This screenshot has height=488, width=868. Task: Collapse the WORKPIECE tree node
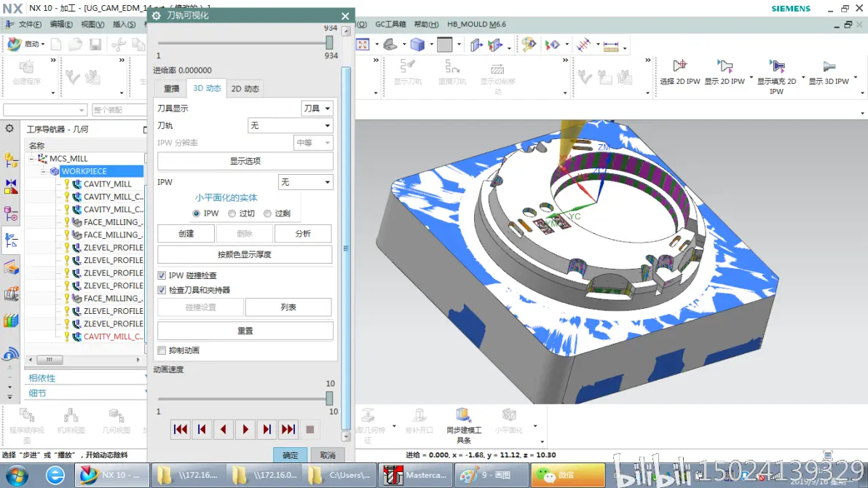[x=44, y=171]
